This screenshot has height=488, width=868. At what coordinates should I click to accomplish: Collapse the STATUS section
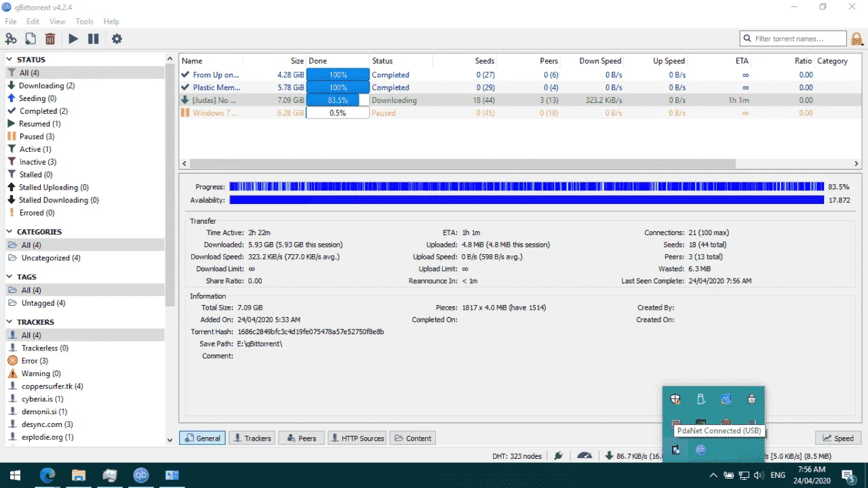click(9, 60)
